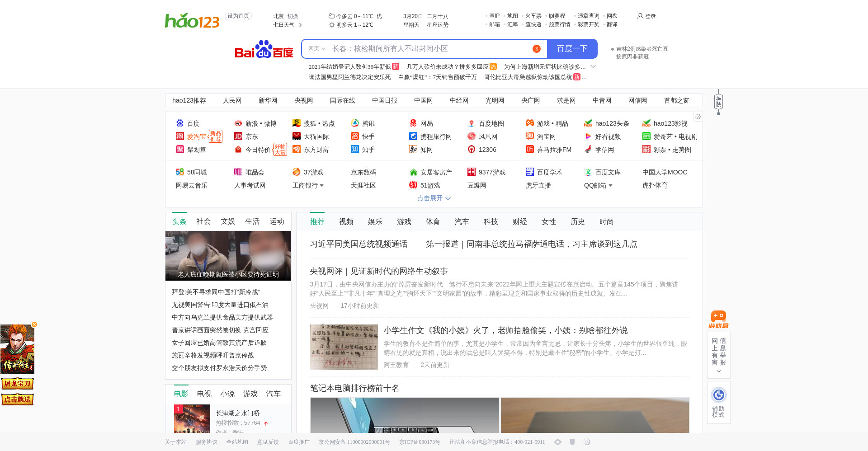Open 意见反馈 footer link
Screen dimensions: 868x451
coord(268,442)
